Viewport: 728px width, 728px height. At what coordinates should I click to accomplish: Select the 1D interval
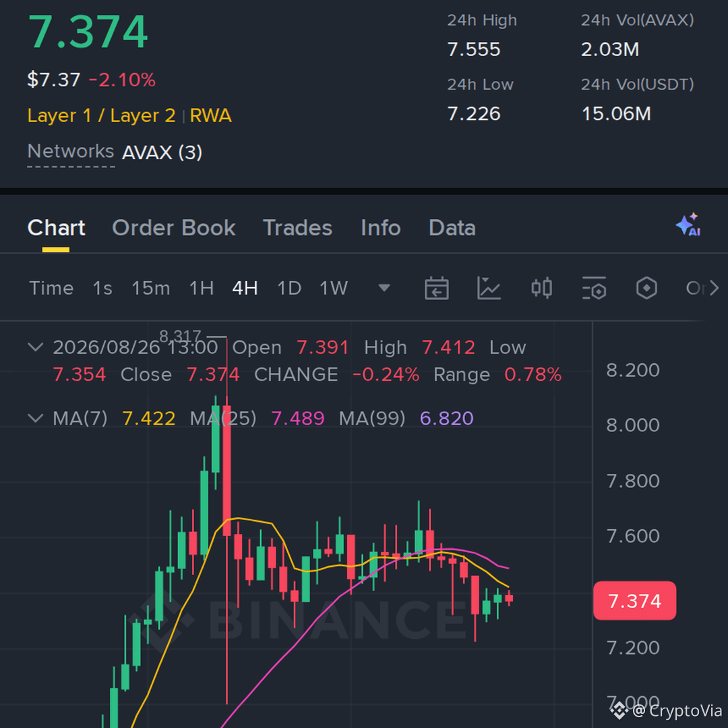point(289,289)
